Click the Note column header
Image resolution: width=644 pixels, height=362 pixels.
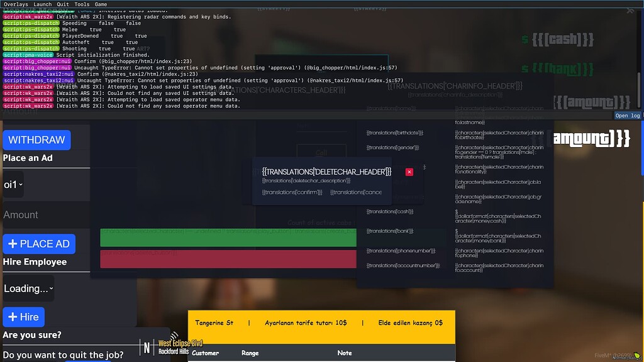(x=344, y=353)
